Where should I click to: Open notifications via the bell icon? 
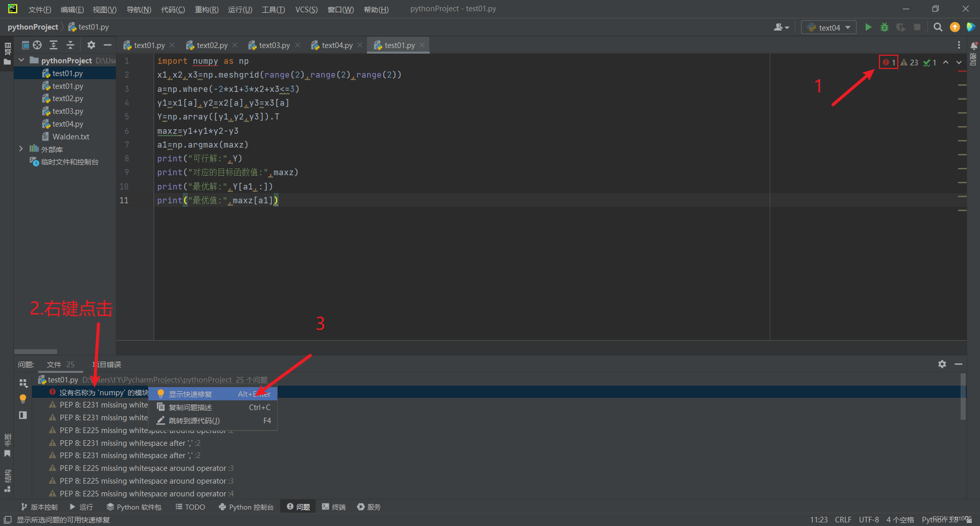click(974, 46)
